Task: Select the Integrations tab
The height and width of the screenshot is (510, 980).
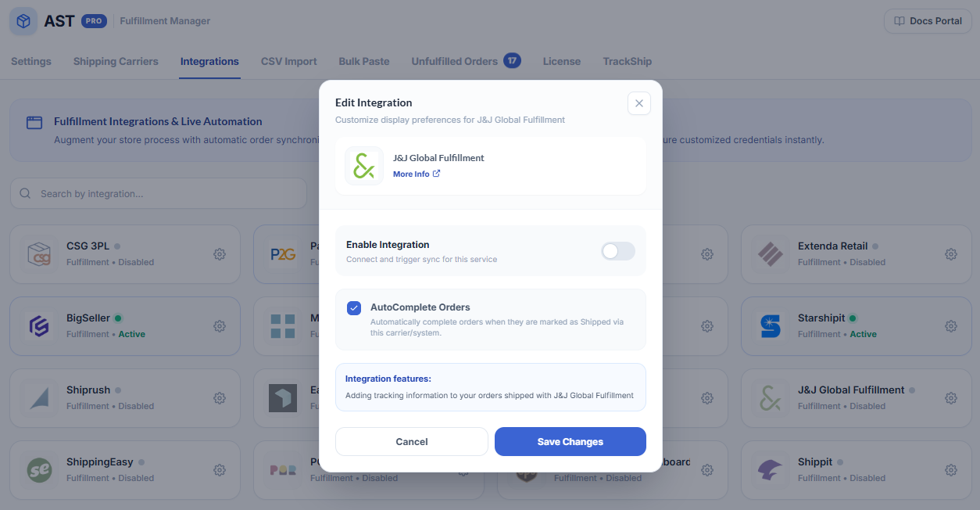Action: [209, 61]
